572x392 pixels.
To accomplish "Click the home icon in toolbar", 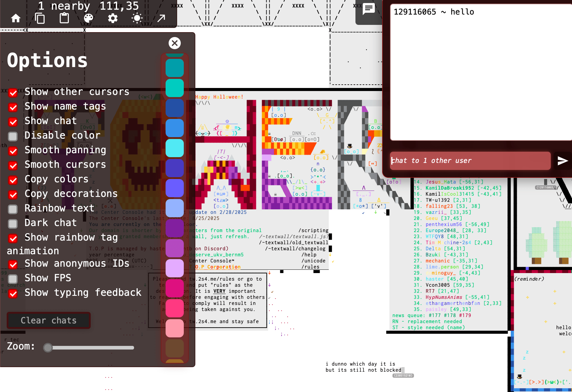I will coord(16,19).
